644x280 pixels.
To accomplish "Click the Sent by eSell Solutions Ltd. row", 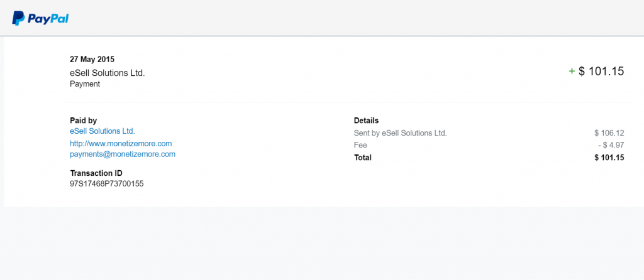I will [x=489, y=133].
